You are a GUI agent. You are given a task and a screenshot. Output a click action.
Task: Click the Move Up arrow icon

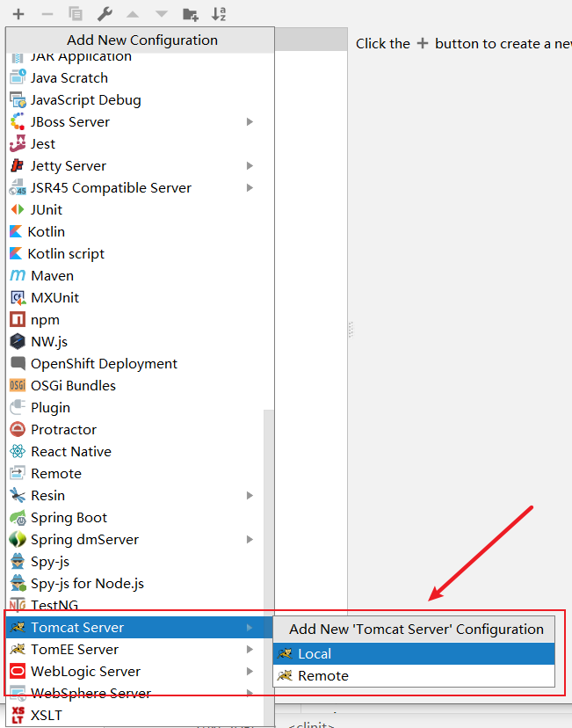click(133, 14)
